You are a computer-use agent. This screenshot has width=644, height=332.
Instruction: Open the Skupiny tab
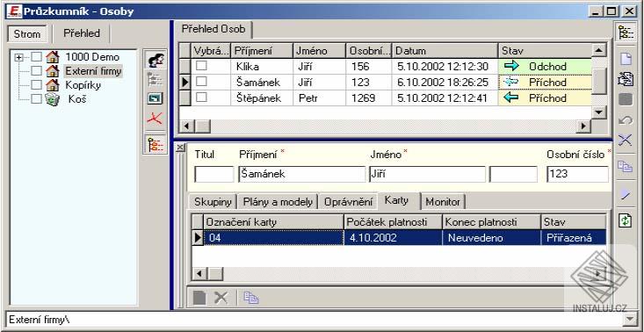(213, 202)
